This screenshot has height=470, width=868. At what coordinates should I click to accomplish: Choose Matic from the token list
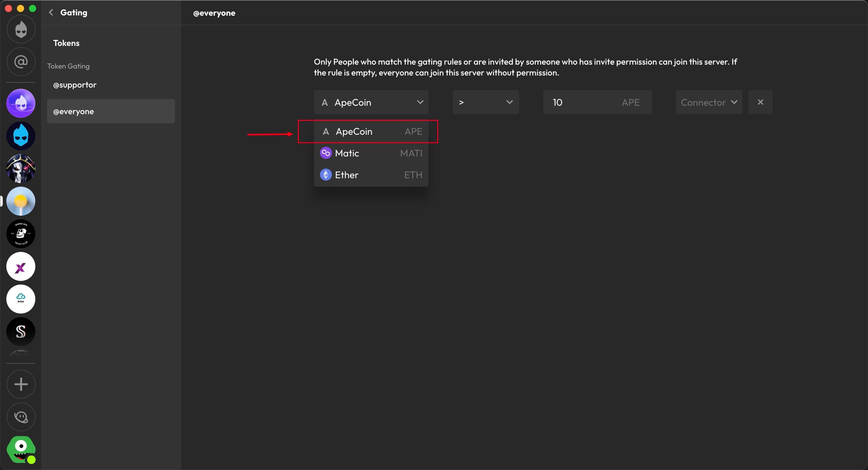tap(371, 153)
